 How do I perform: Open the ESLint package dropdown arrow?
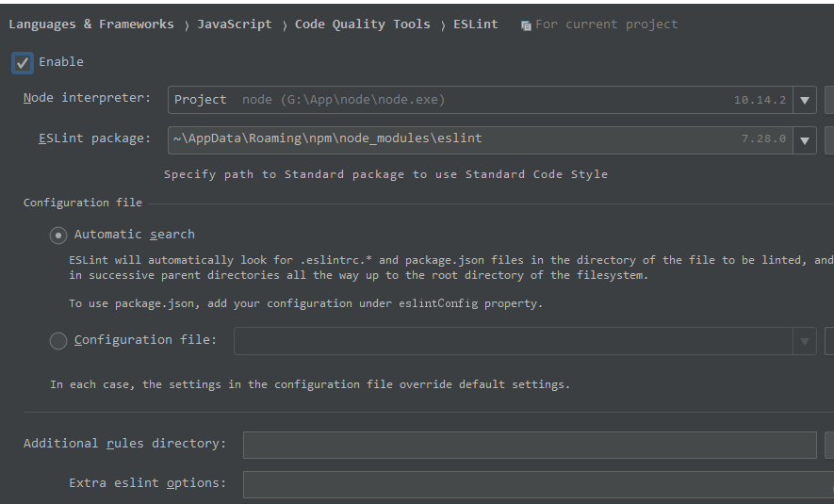[805, 140]
